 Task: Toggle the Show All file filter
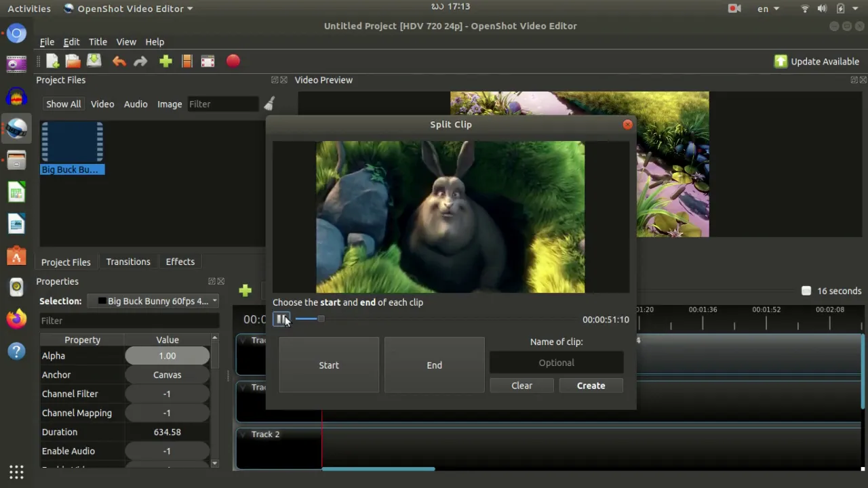[63, 104]
